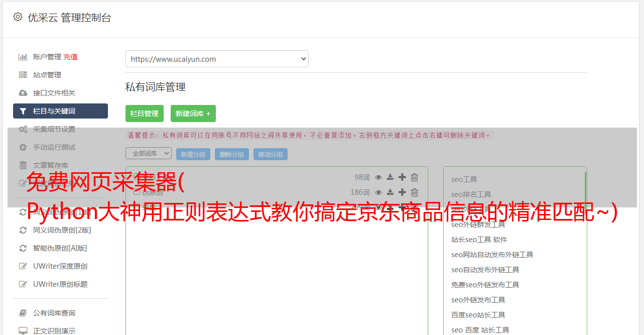The height and width of the screenshot is (335, 644).
Task: Click the gear icon beside 优采云 管理控制台
Action: click(x=18, y=17)
